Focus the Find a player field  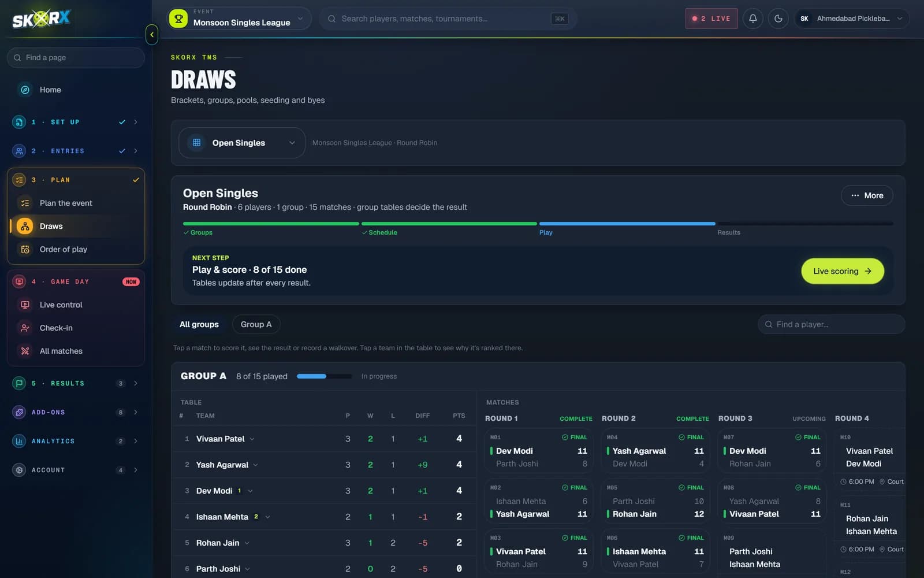coord(831,324)
